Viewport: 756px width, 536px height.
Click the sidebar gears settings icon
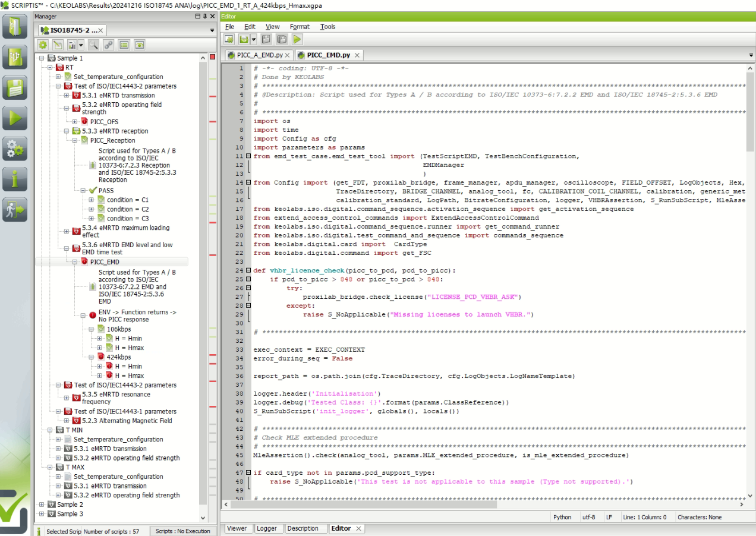[x=15, y=149]
